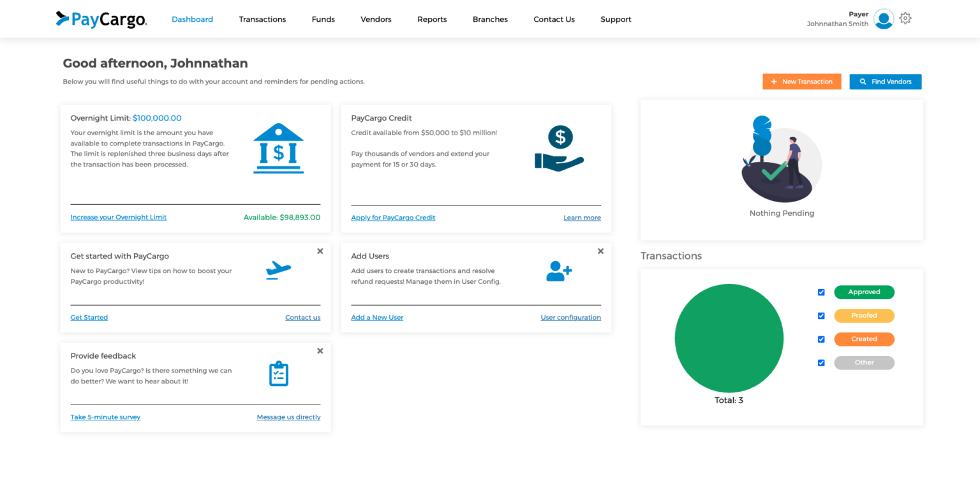Screen dimensions: 980x490
Task: Open the user profile avatar icon
Action: tap(884, 19)
